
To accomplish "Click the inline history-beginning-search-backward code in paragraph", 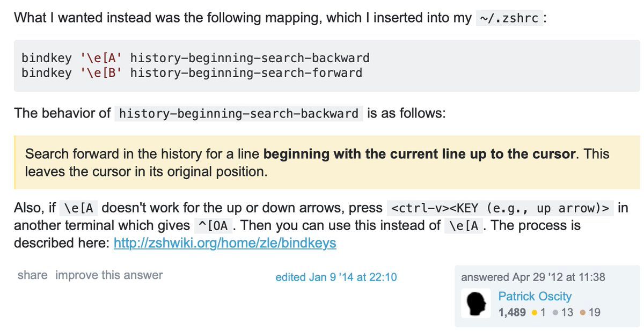I will pyautogui.click(x=238, y=114).
